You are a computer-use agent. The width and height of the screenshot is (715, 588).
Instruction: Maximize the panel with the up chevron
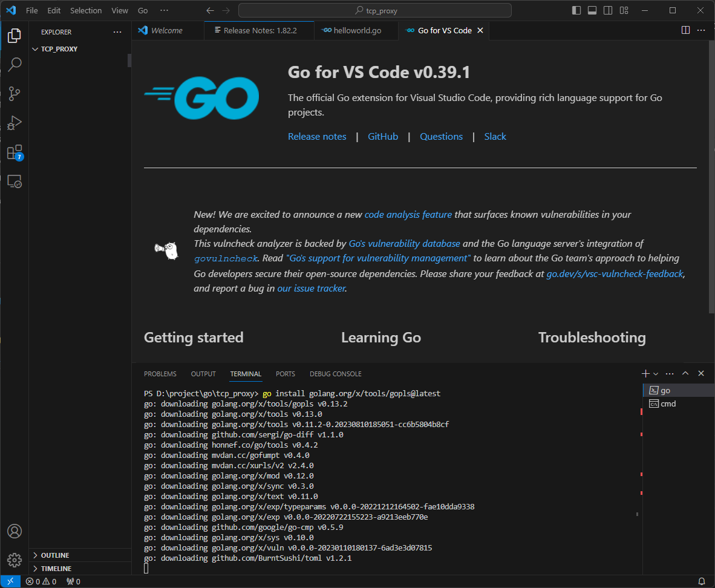pos(685,374)
